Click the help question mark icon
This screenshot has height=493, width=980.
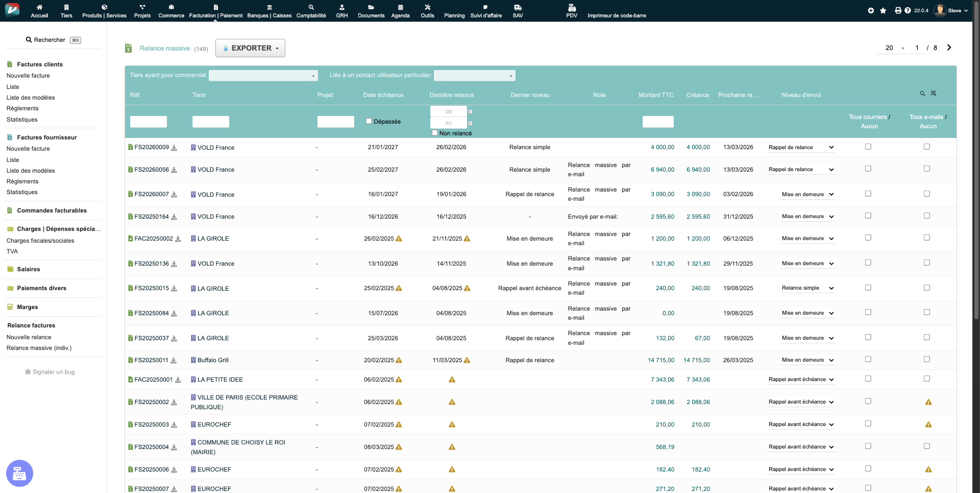[908, 11]
